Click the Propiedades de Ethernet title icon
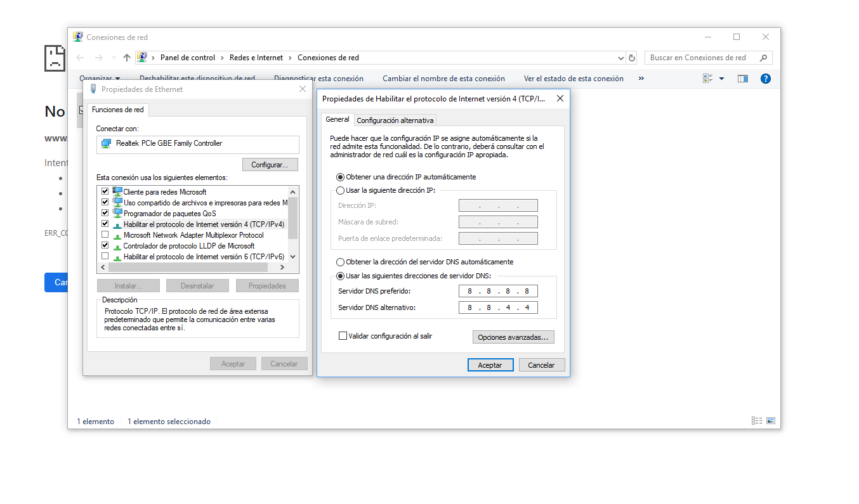 (94, 89)
